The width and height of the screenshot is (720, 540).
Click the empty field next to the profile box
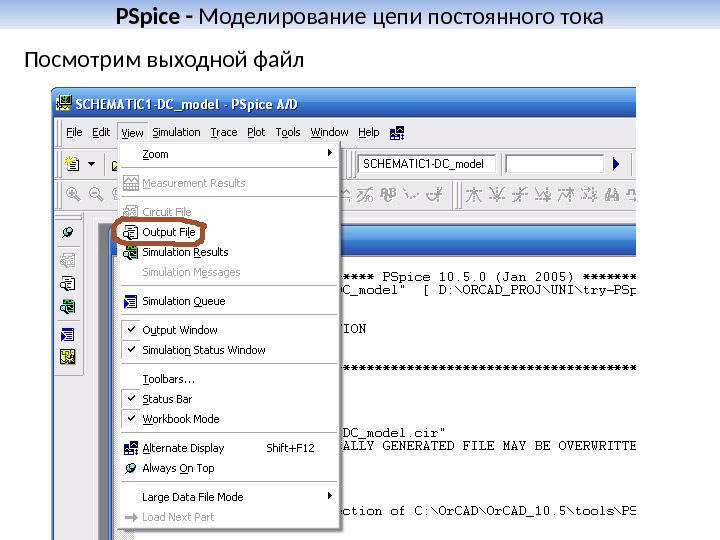click(x=554, y=164)
